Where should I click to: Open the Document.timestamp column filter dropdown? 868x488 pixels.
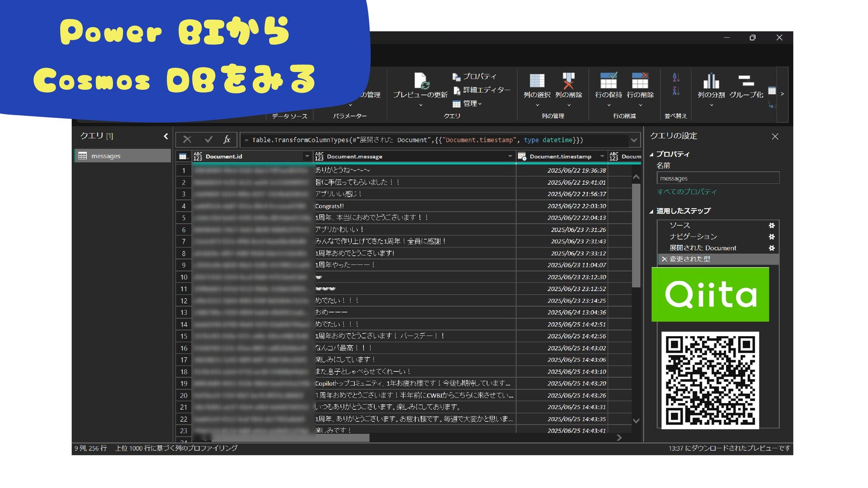[x=602, y=156]
